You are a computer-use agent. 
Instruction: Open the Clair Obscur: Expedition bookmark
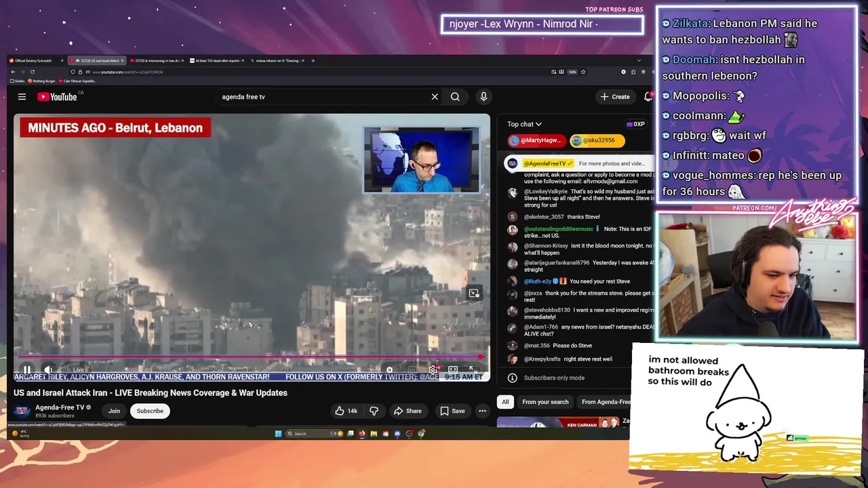click(77, 81)
